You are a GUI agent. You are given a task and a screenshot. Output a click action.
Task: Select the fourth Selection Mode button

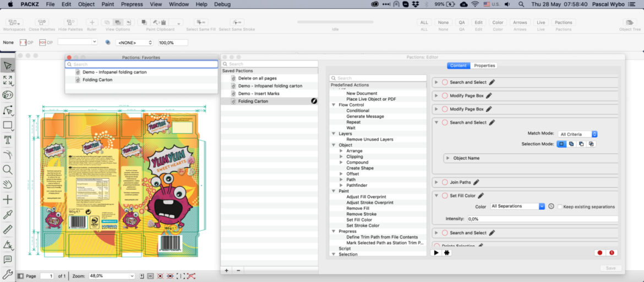[x=591, y=144]
